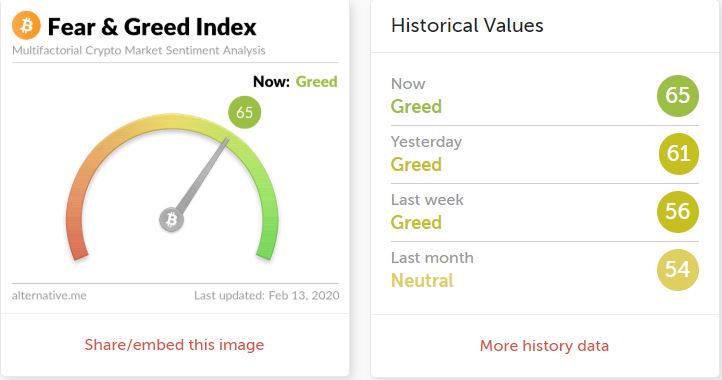Click the gray Bitcoin gauge needle hub
The image size is (722, 380).
(x=171, y=219)
